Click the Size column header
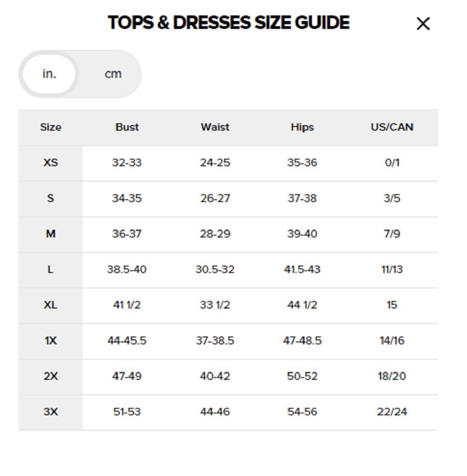The image size is (467, 476). tap(50, 127)
